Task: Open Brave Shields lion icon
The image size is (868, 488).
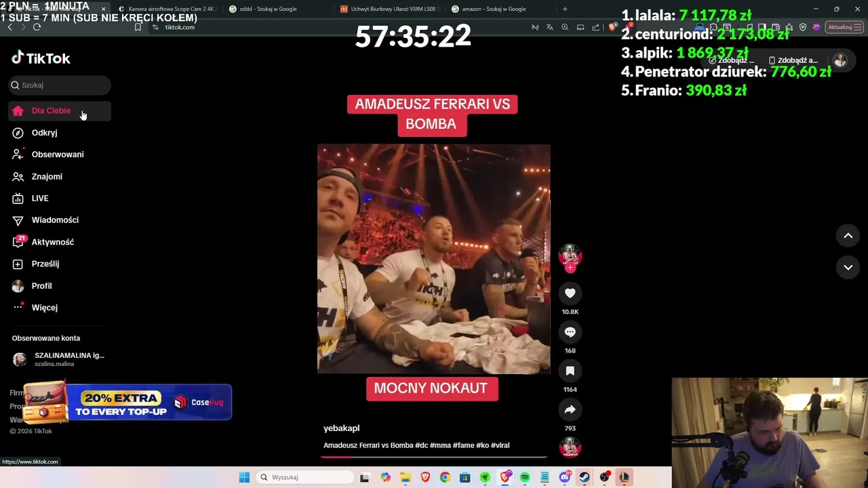Action: point(611,27)
